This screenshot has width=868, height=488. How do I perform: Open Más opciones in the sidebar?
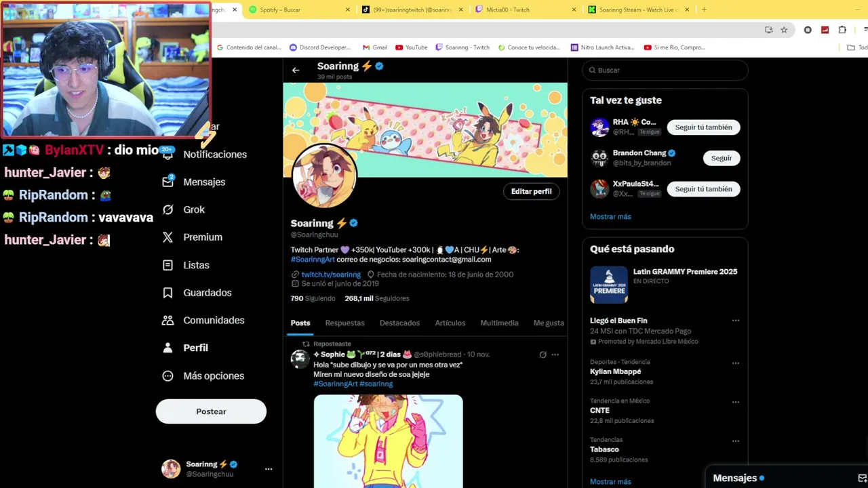coord(203,375)
